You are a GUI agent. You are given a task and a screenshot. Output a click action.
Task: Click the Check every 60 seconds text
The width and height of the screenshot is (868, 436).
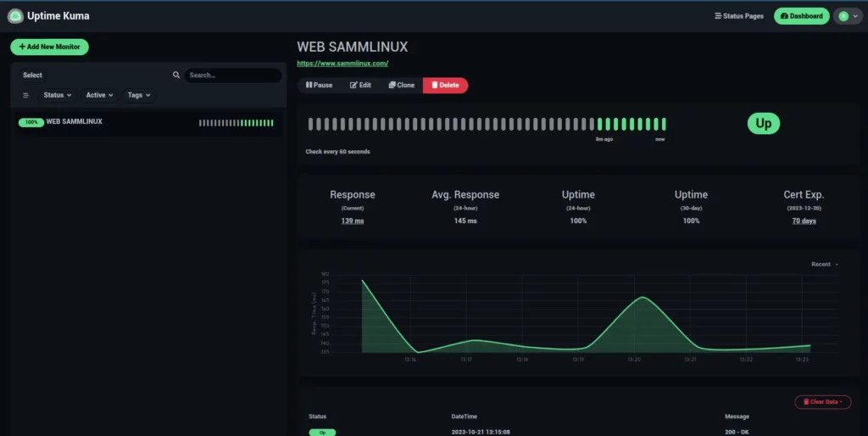coord(337,151)
